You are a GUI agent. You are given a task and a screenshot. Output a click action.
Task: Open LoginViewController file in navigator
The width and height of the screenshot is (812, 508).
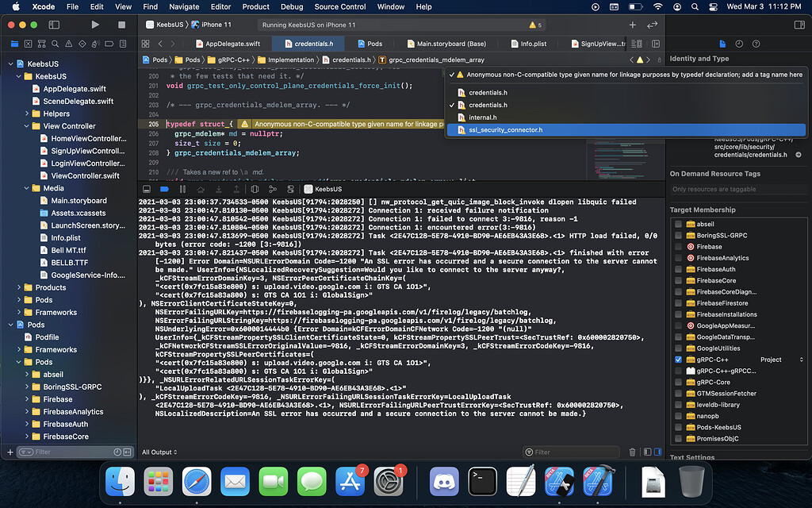click(x=83, y=164)
